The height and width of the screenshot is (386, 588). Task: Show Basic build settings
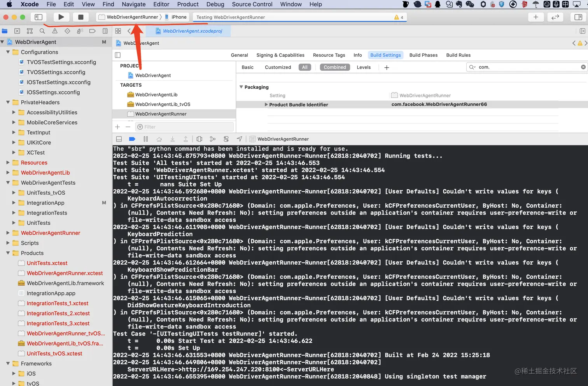click(x=247, y=67)
